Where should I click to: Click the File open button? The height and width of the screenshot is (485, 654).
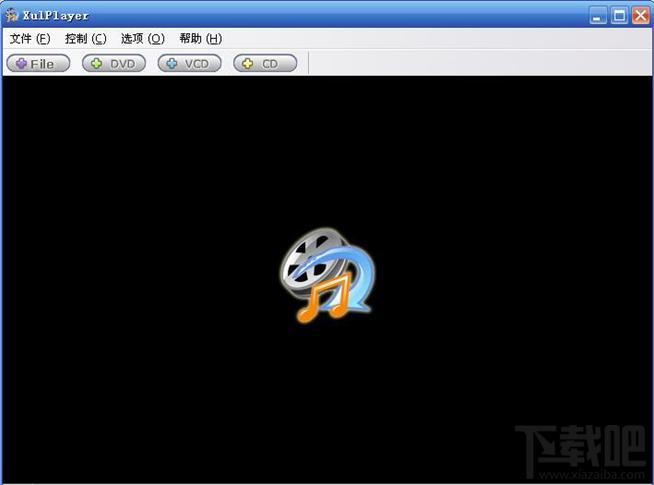(38, 63)
